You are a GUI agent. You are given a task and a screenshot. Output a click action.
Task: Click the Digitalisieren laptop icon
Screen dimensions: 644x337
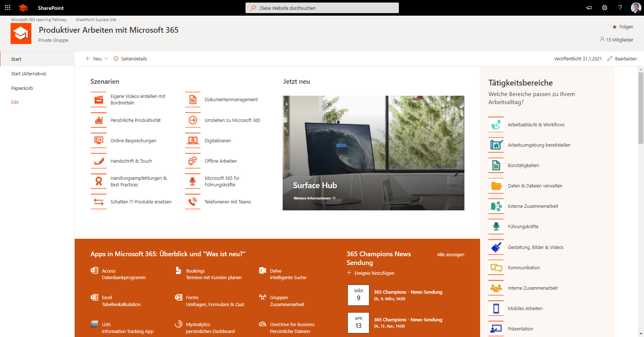tap(193, 140)
